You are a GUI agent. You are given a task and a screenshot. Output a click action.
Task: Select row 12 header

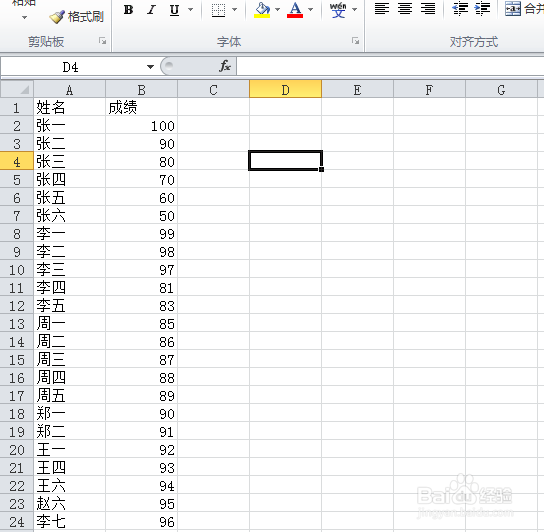point(17,305)
